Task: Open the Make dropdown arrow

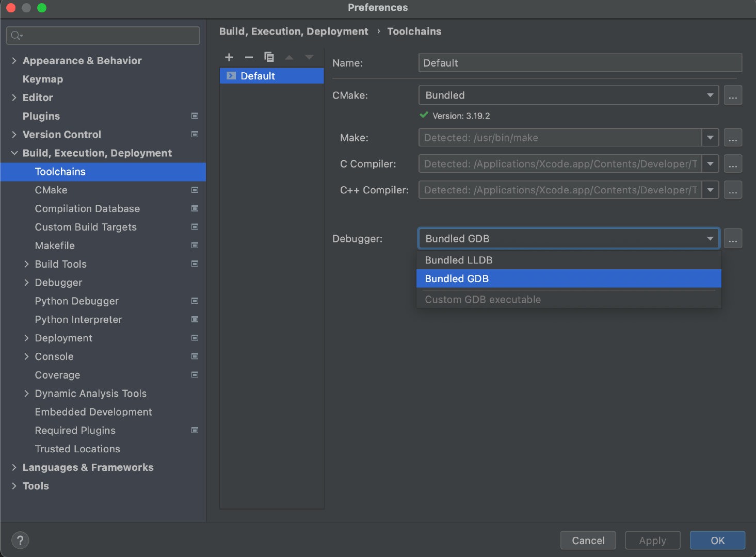Action: pyautogui.click(x=711, y=137)
